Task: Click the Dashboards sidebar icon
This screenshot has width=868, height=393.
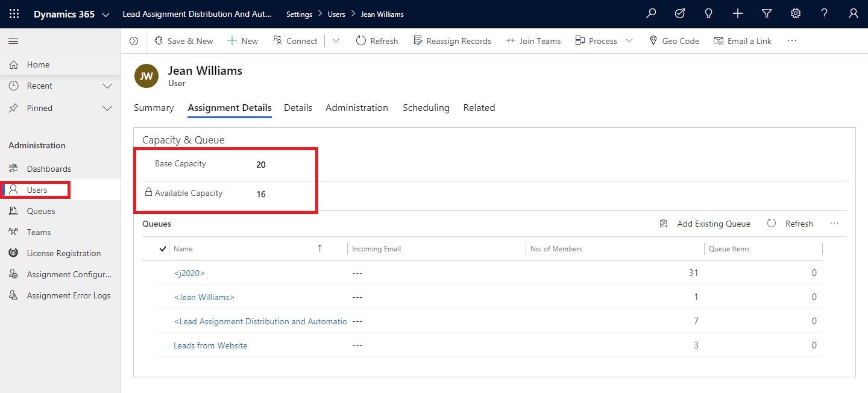Action: click(x=14, y=169)
